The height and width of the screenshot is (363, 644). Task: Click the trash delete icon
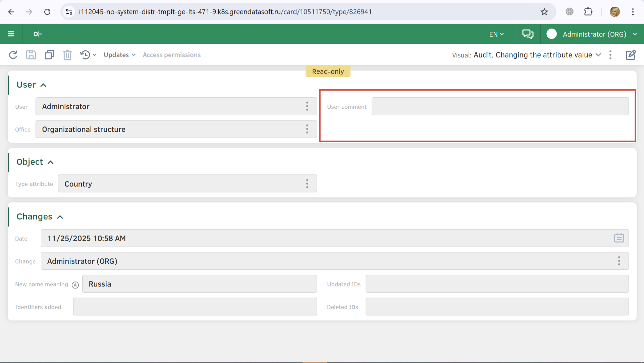pyautogui.click(x=67, y=55)
